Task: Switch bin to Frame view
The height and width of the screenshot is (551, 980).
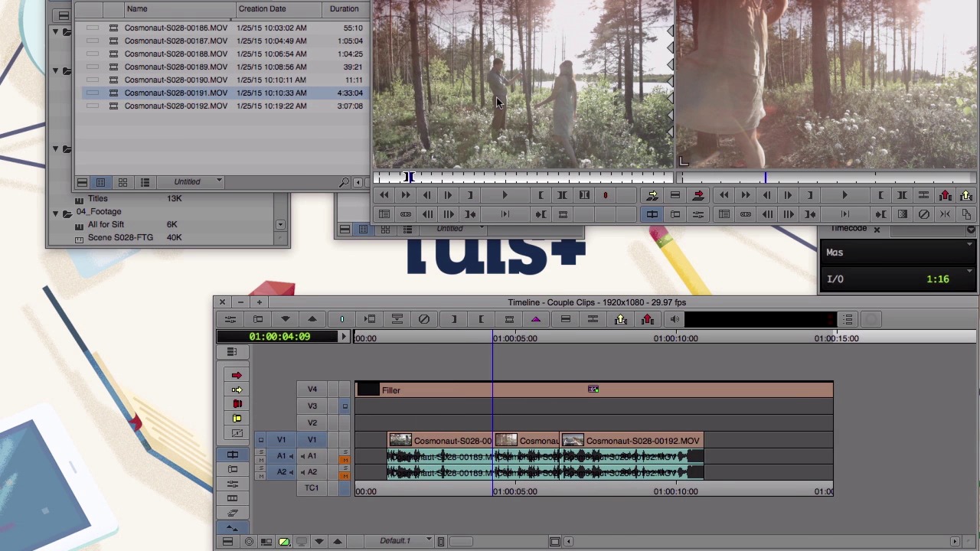Action: click(x=122, y=182)
